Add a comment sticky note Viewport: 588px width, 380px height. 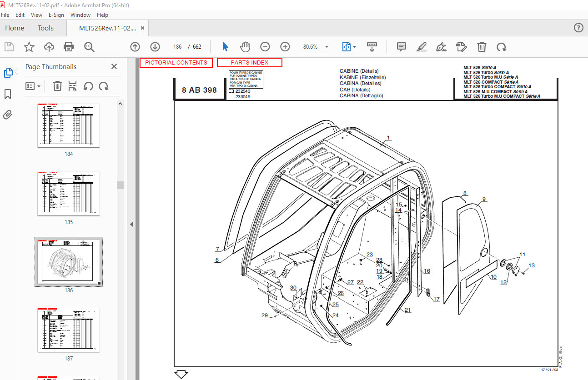click(401, 47)
